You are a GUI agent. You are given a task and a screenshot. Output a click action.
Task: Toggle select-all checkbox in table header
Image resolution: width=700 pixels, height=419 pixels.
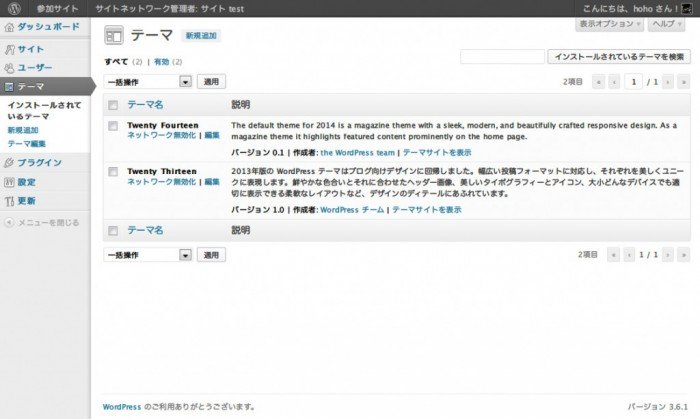coord(112,104)
